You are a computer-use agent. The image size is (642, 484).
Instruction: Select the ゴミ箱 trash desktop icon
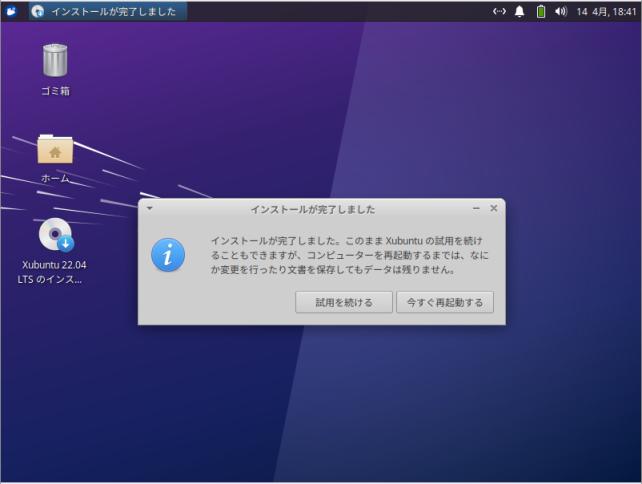click(55, 61)
